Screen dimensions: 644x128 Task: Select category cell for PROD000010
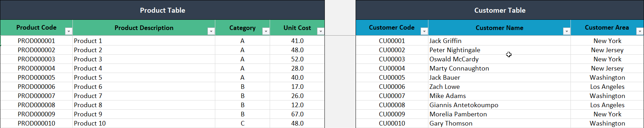(242, 123)
